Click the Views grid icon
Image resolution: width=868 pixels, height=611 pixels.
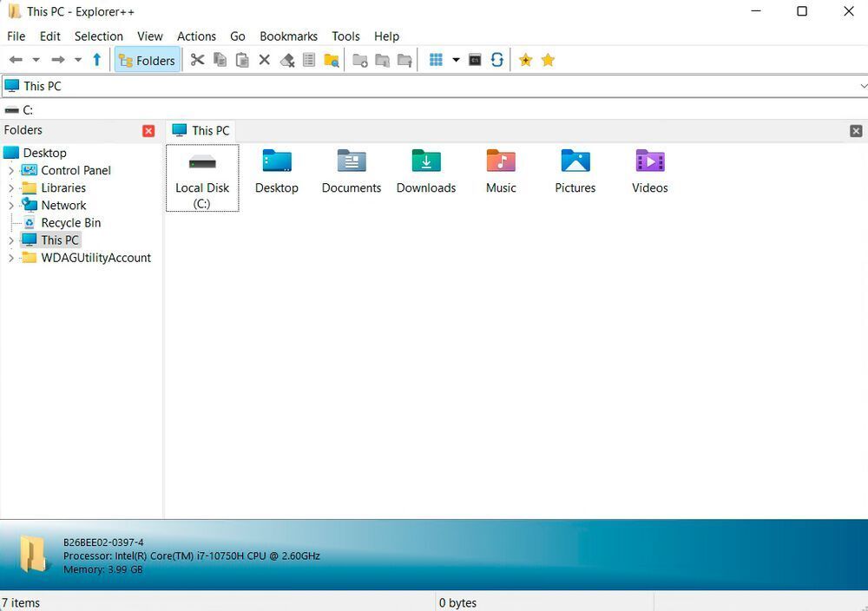pos(437,60)
